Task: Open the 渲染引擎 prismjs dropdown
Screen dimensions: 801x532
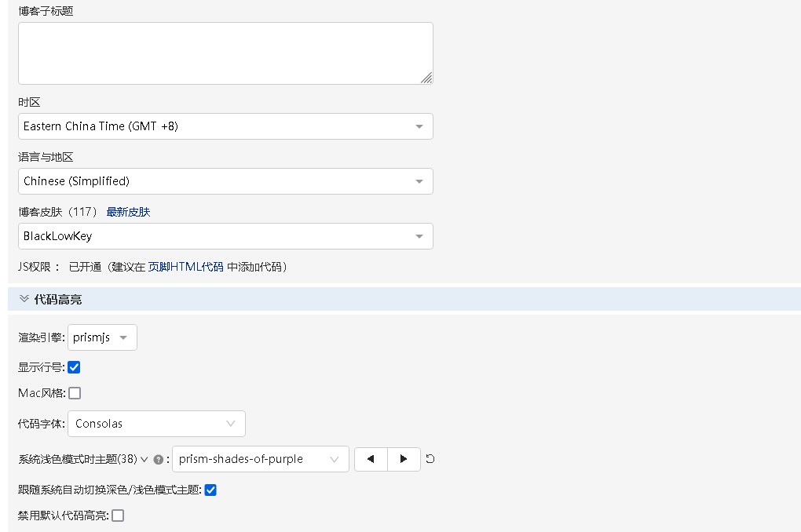Action: (102, 337)
